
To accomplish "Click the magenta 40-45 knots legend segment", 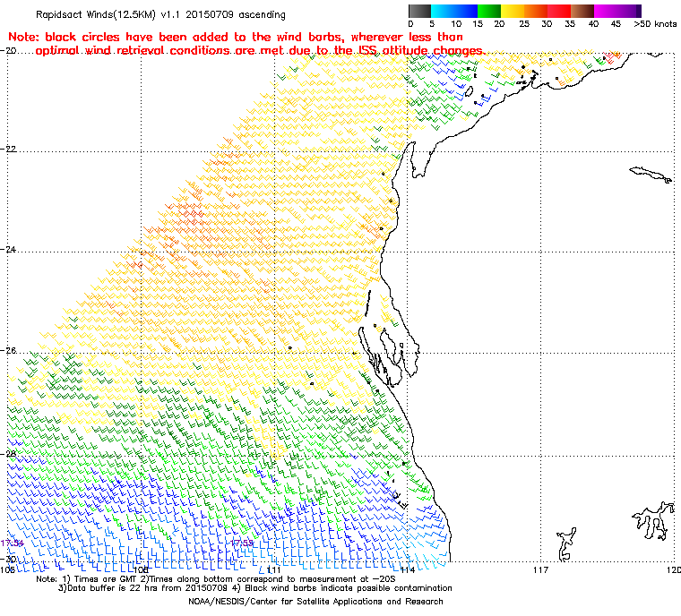I will pyautogui.click(x=606, y=11).
